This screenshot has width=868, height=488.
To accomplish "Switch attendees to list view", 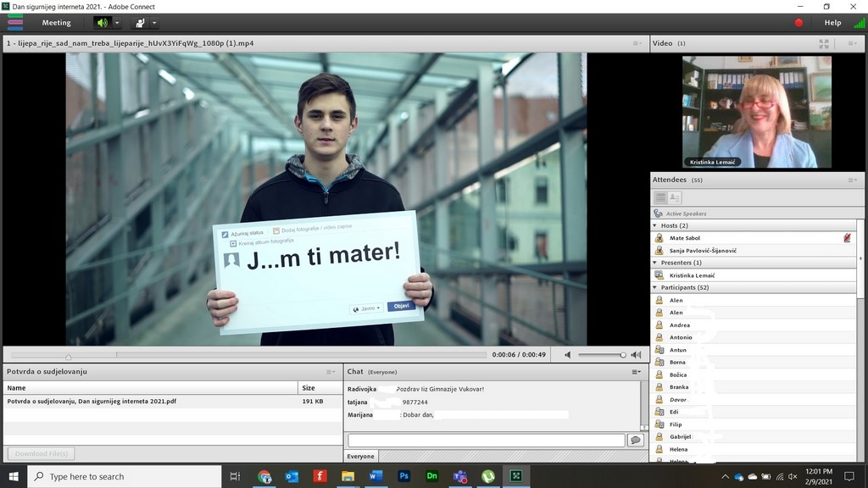I will coord(660,197).
